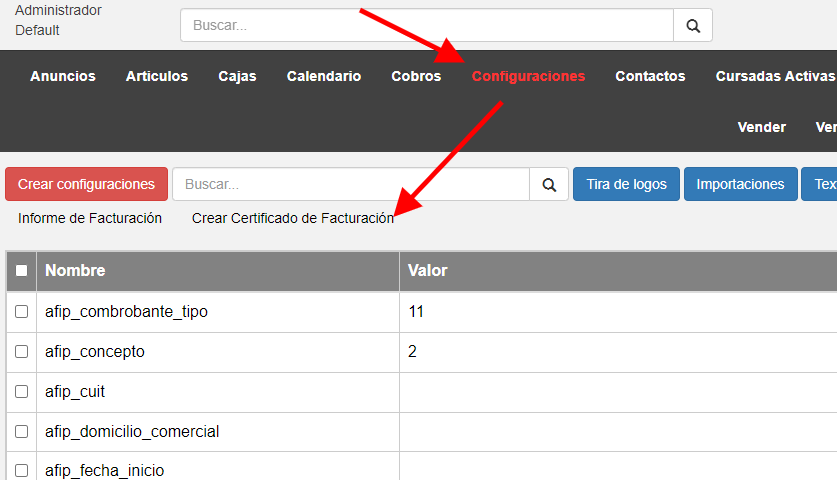The height and width of the screenshot is (480, 837).
Task: Click the Crear Certificado de Facturación link
Action: pos(292,218)
